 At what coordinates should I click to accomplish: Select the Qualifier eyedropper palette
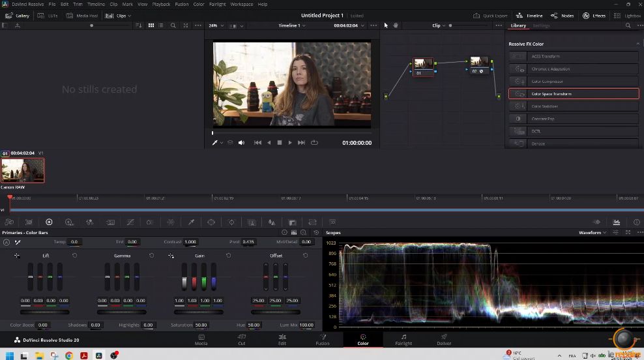[x=191, y=222]
